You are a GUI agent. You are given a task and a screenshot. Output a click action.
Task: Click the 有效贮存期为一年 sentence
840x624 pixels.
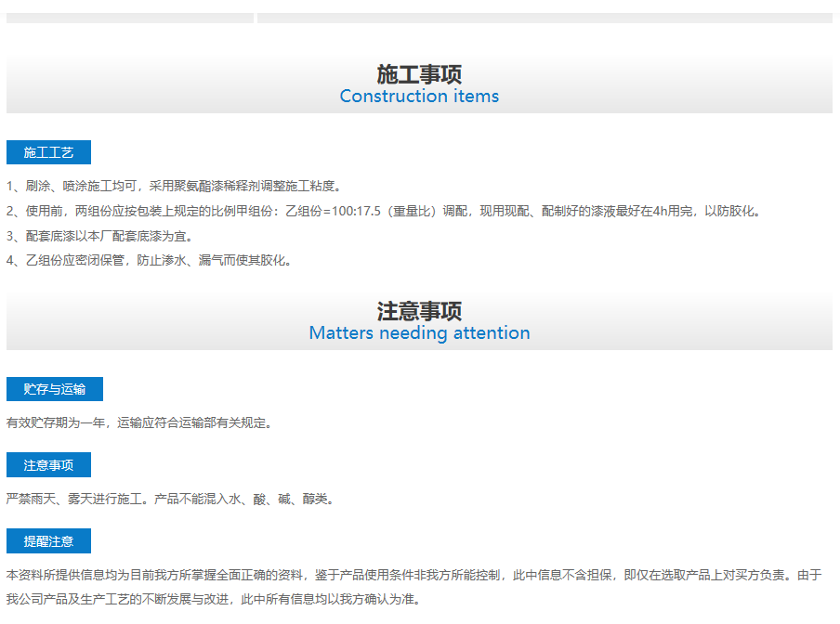pyautogui.click(x=139, y=422)
